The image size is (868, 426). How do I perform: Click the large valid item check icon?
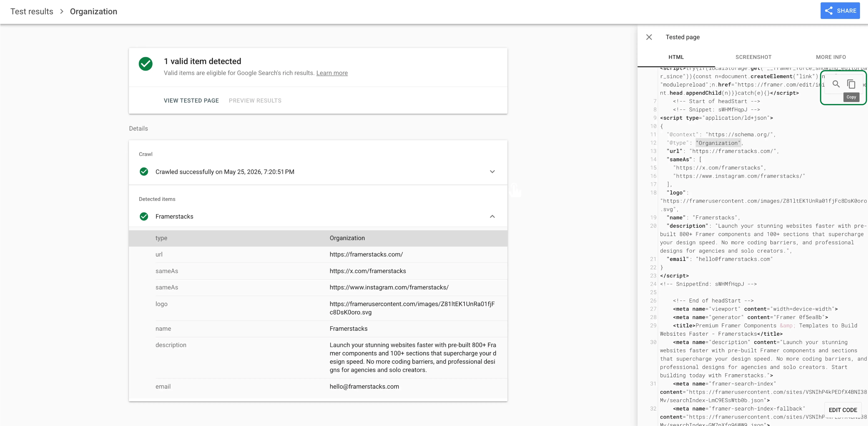pos(146,64)
